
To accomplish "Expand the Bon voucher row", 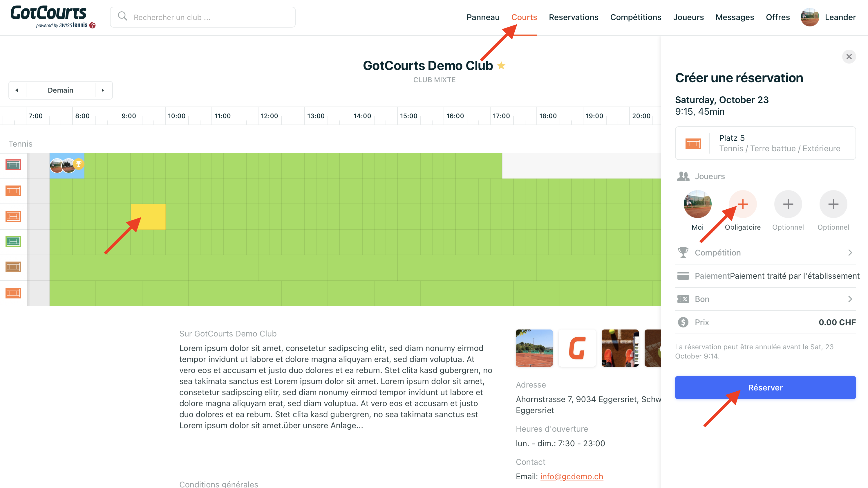I will (765, 299).
